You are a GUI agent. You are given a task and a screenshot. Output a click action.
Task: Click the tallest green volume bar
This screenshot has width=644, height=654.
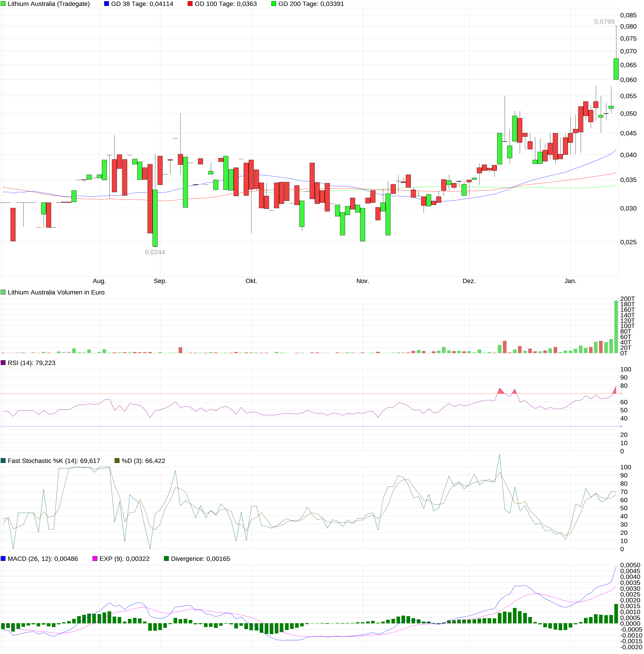pyautogui.click(x=616, y=327)
